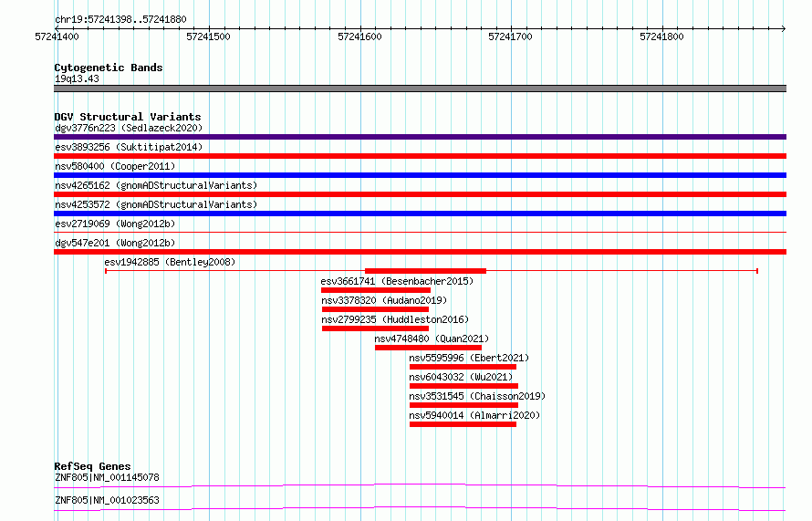Open the nsv3531545 (Chaisson2019) variant
Viewport: 812px width, 521px height.
(477, 396)
